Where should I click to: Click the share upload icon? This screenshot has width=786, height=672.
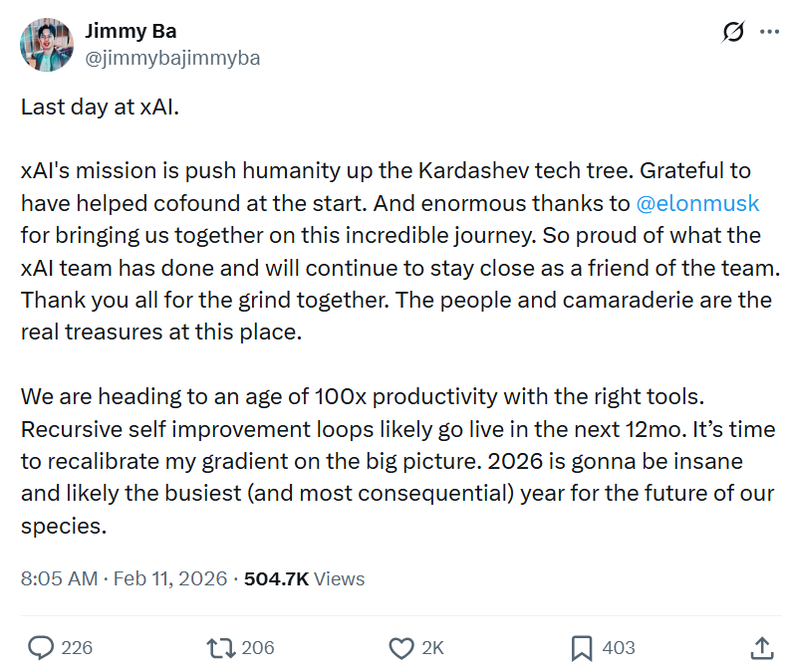(x=761, y=648)
